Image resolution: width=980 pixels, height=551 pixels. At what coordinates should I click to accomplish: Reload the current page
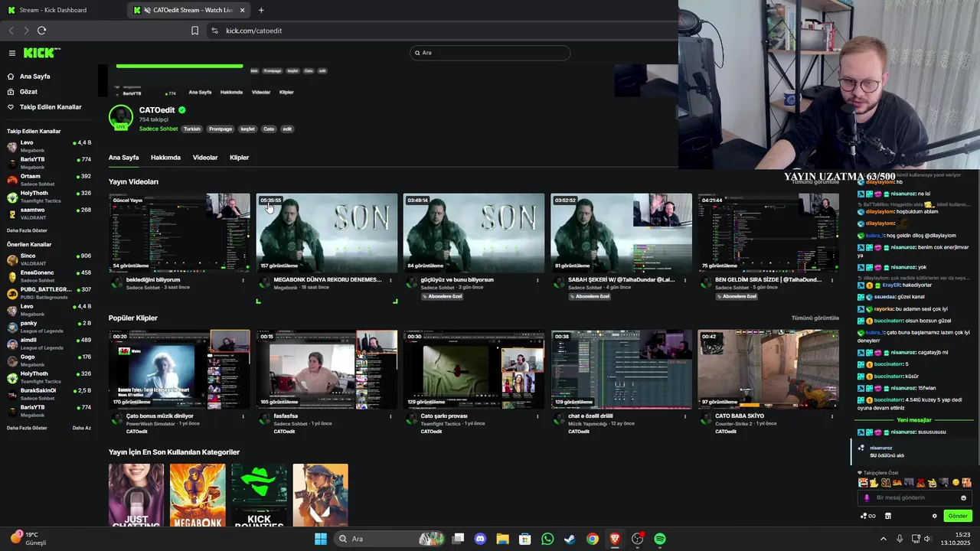[x=41, y=31]
